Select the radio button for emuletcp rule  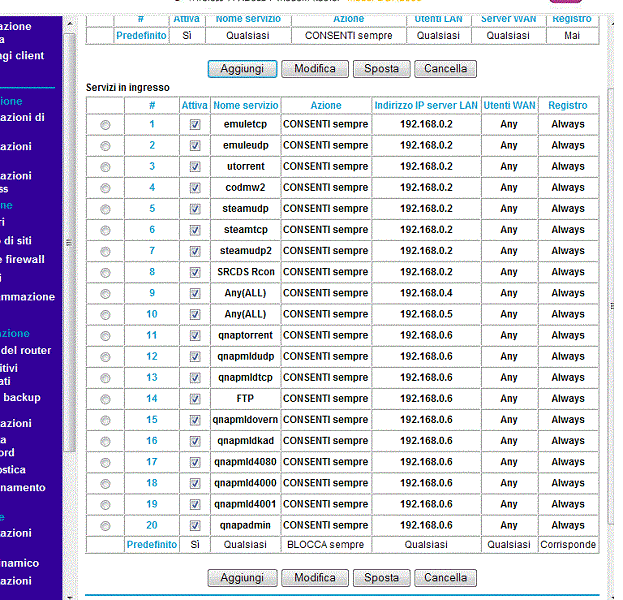(106, 125)
